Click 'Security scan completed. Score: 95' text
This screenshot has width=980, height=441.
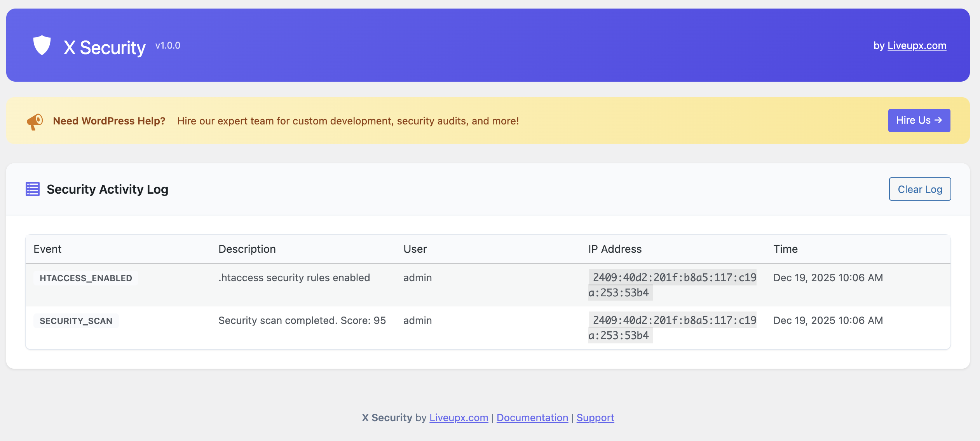point(302,320)
